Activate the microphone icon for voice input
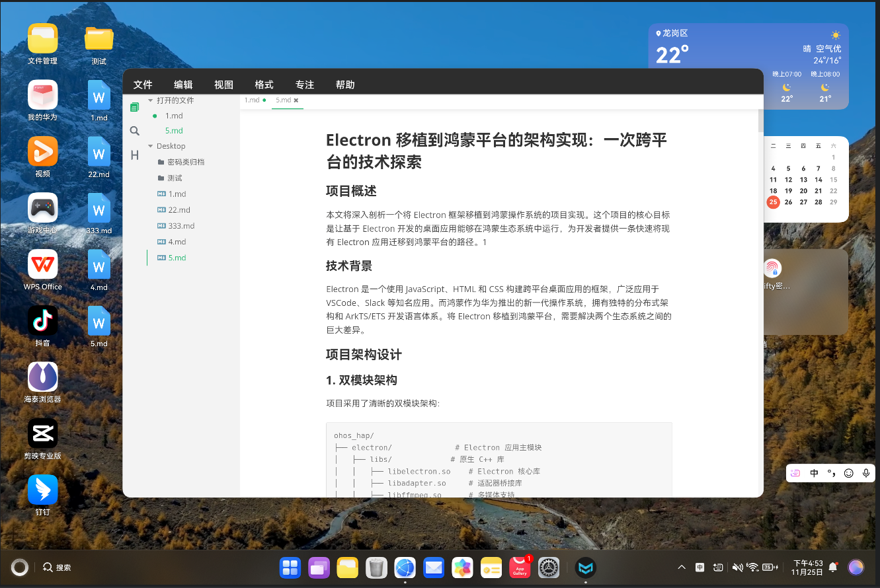Image resolution: width=880 pixels, height=588 pixels. click(x=866, y=472)
